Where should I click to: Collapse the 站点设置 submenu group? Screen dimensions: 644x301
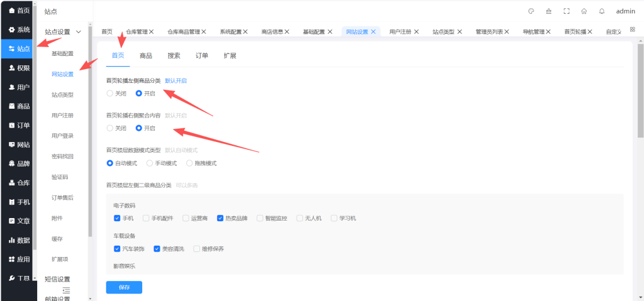click(63, 31)
